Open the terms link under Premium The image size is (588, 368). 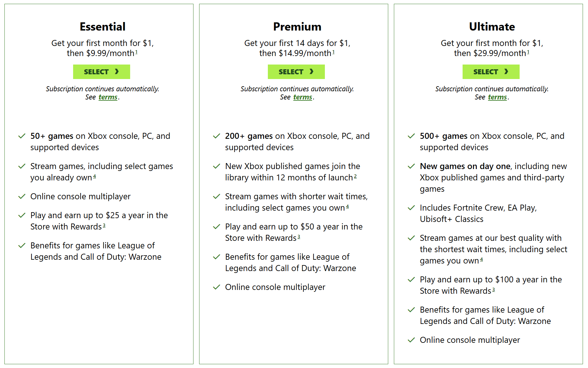click(x=303, y=97)
